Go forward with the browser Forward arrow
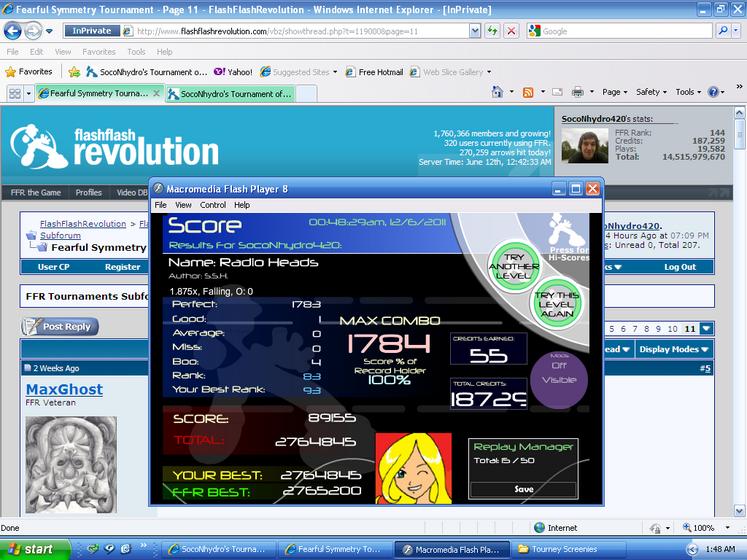Screen dimensions: 747x560 (33, 31)
